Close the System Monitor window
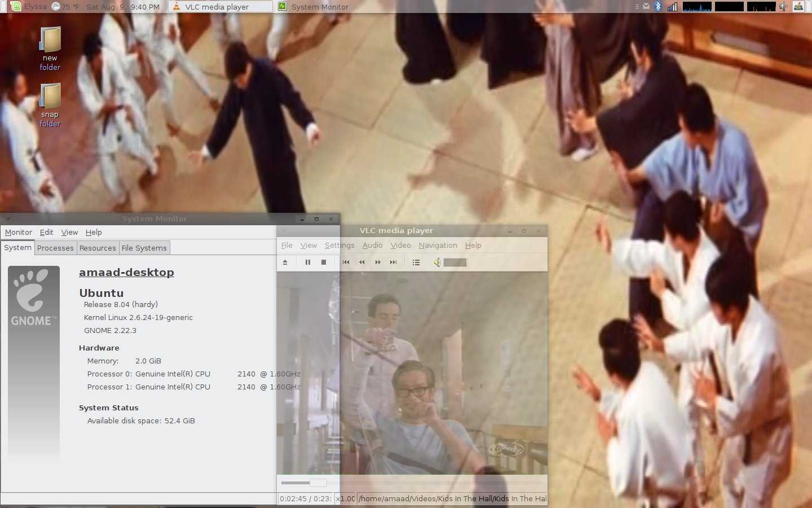812x508 pixels. (331, 219)
